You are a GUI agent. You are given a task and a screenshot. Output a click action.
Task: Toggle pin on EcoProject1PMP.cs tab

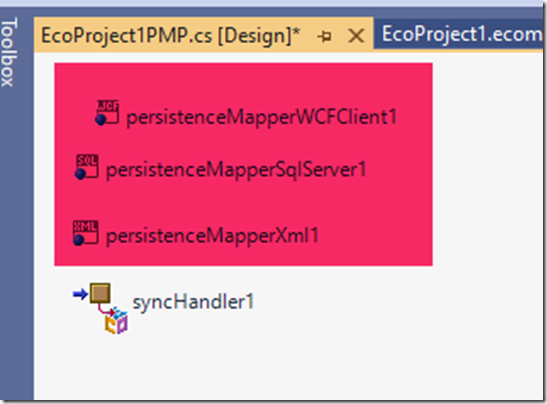(325, 36)
